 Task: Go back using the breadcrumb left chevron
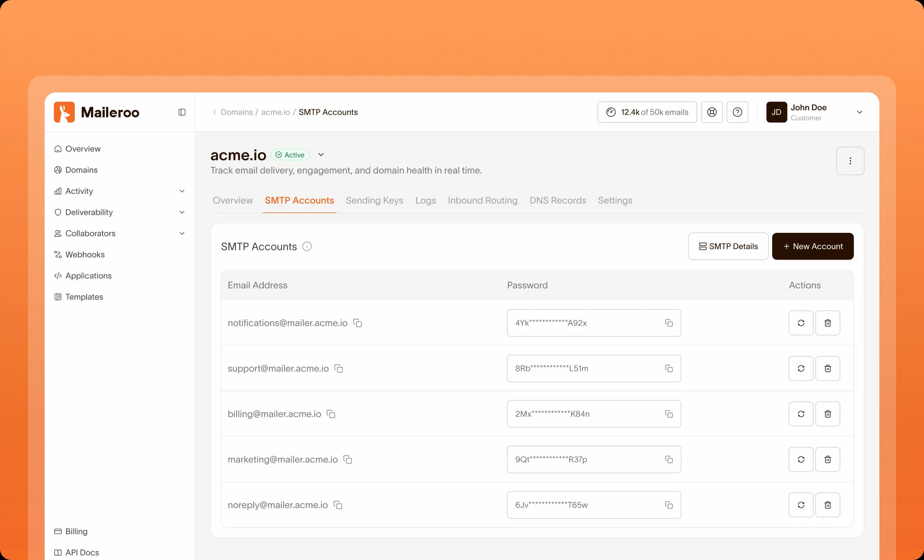(214, 112)
